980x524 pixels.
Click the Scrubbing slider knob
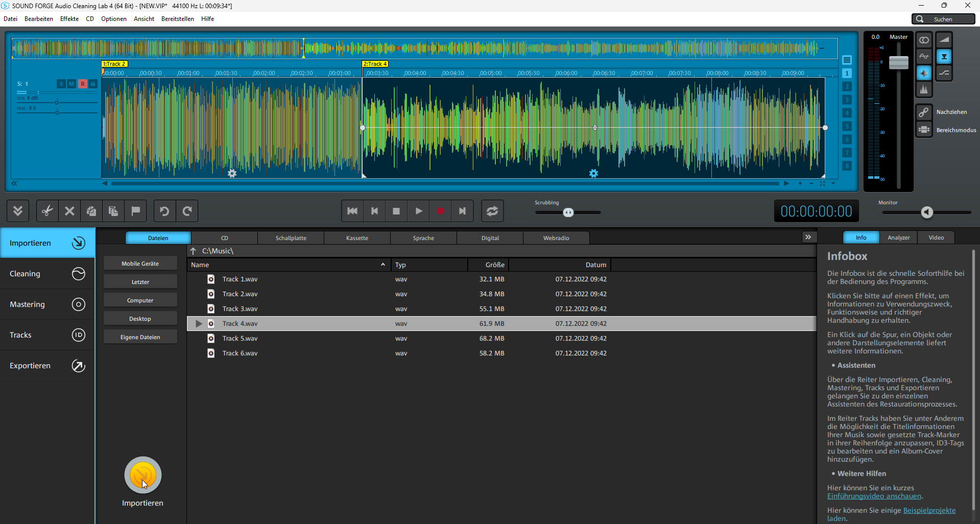coord(568,212)
